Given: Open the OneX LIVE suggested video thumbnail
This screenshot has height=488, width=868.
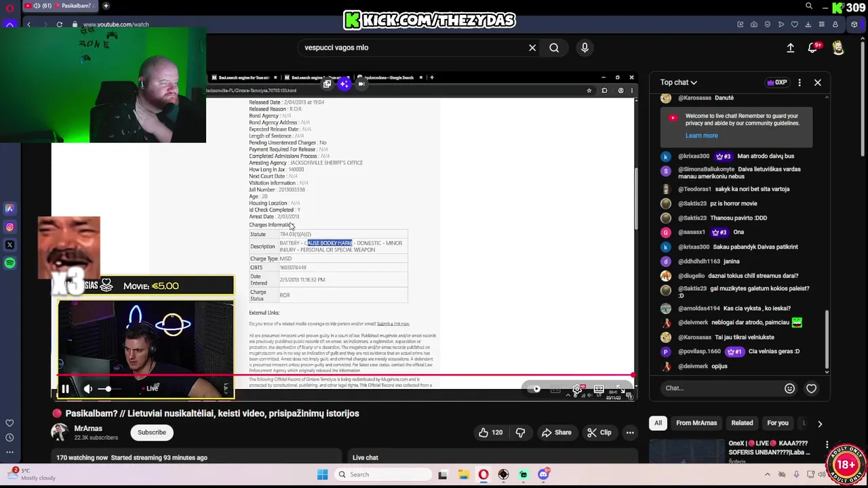Looking at the screenshot, I should pos(686,450).
